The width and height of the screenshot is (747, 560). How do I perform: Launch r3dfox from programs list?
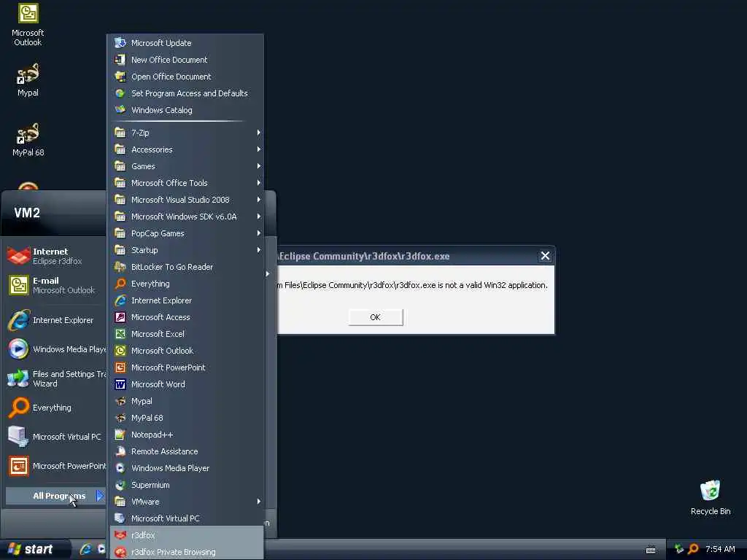tap(186, 535)
